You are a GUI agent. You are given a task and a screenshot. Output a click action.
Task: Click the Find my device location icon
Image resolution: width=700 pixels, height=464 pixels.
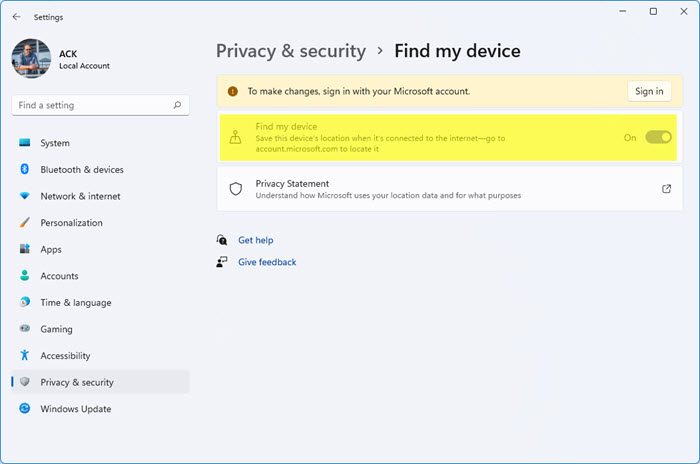(235, 137)
